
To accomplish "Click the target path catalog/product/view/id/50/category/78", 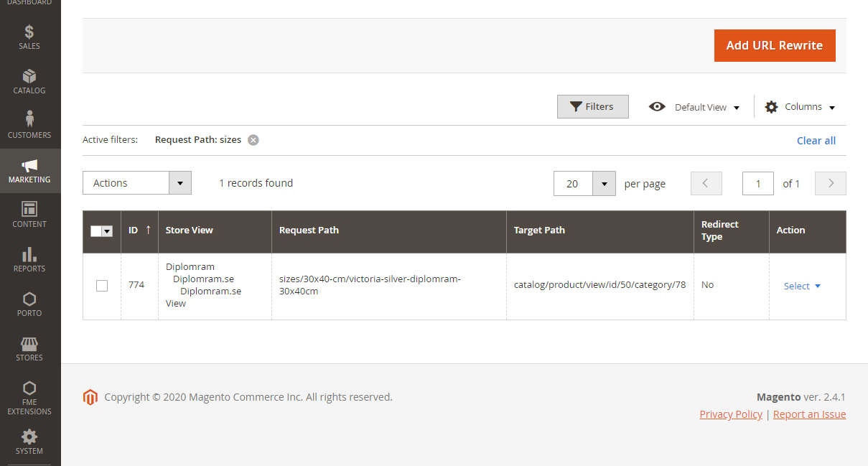I will pos(599,285).
